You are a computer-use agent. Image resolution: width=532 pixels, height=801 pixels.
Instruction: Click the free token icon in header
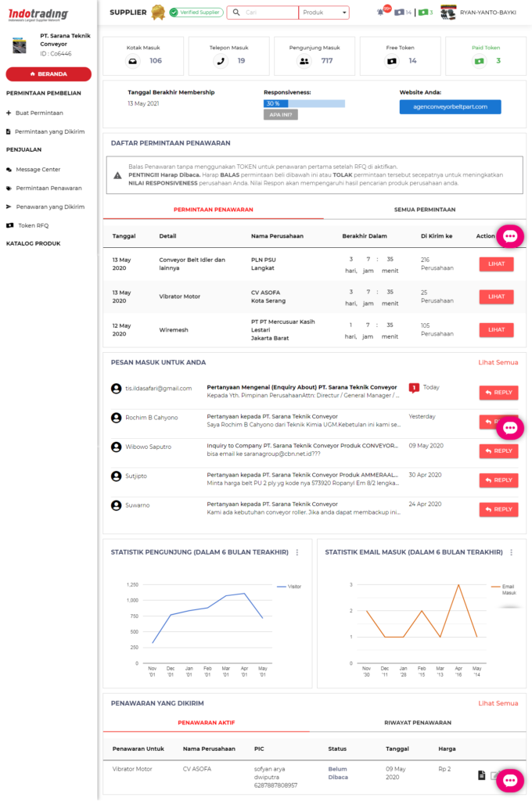[x=399, y=13]
